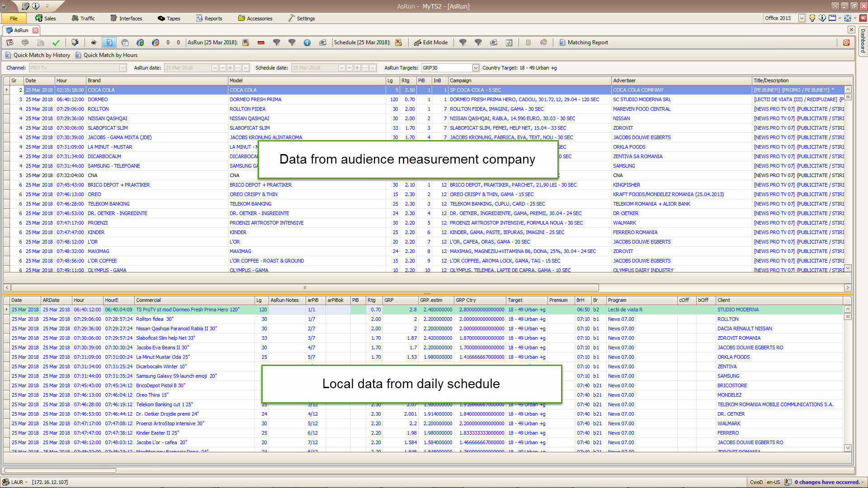Select the DORMEO FRESH PRIMA row in upper grid
Viewport: 868px width, 488px height.
(x=255, y=99)
